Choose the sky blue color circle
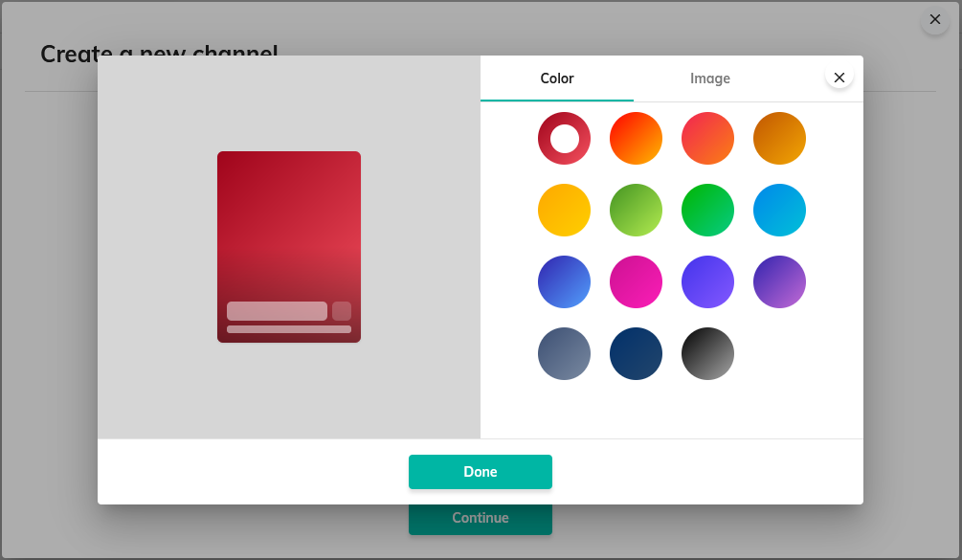Viewport: 962px width, 560px height. coord(779,211)
